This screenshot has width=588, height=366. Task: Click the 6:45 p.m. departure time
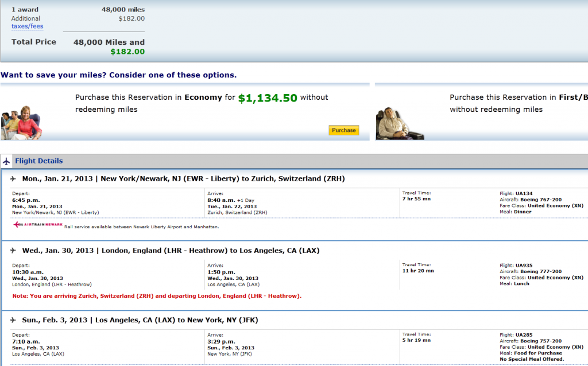pos(26,200)
